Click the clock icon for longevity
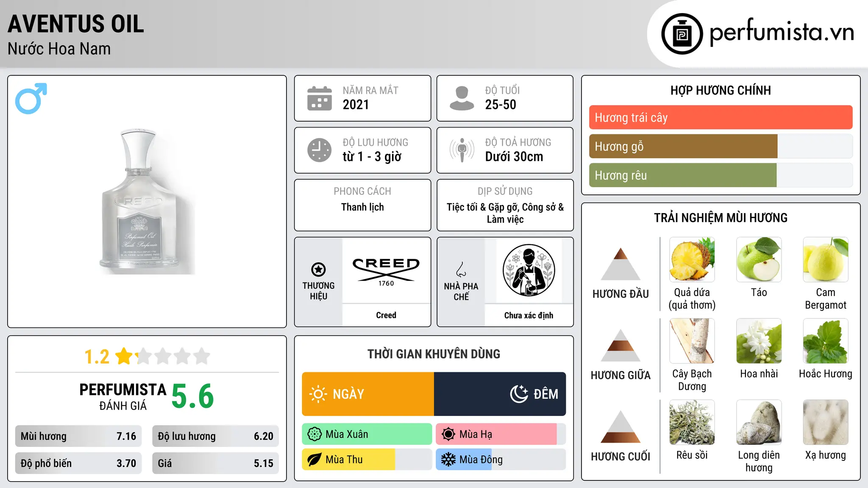 pos(319,150)
